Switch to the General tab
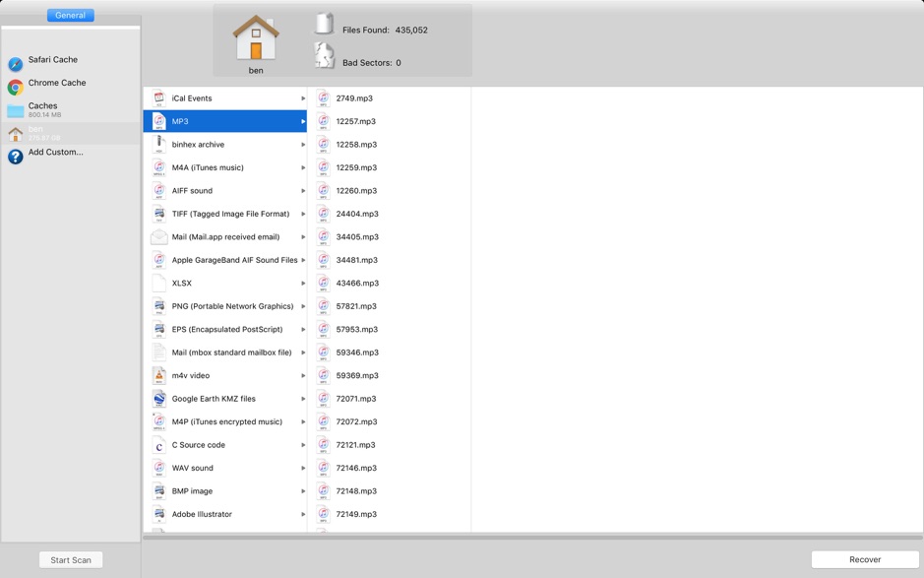This screenshot has width=924, height=578. click(x=70, y=16)
